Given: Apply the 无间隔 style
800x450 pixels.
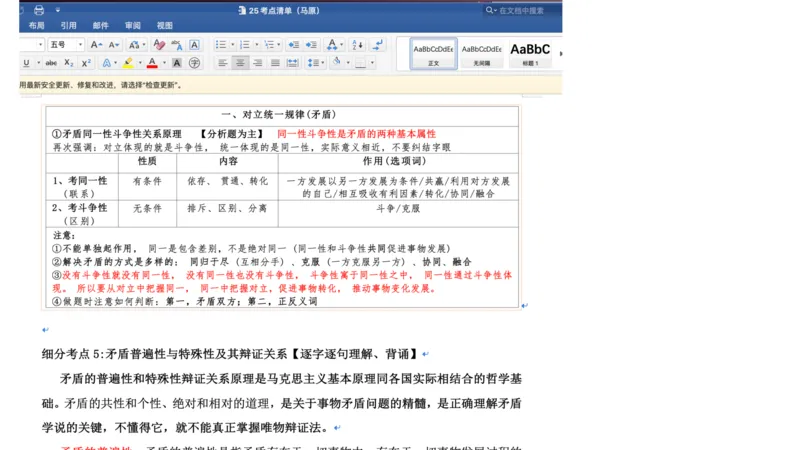Looking at the screenshot, I should [482, 54].
